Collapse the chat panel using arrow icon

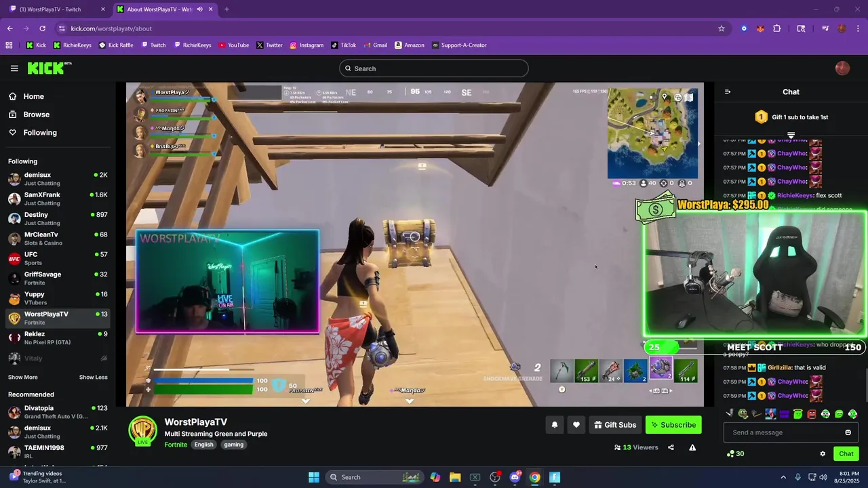click(728, 92)
